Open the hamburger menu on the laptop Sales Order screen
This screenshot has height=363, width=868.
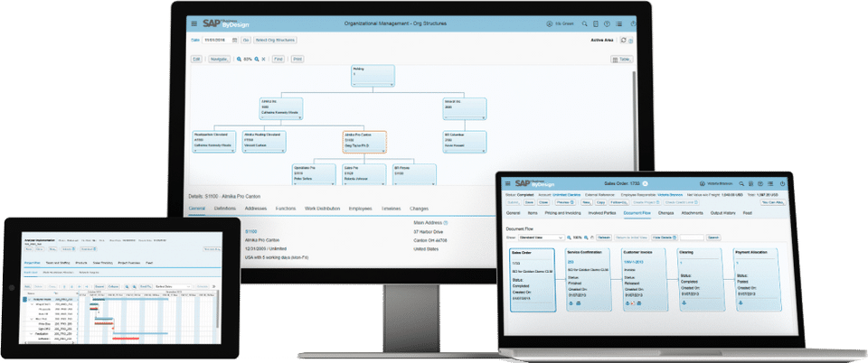(507, 183)
